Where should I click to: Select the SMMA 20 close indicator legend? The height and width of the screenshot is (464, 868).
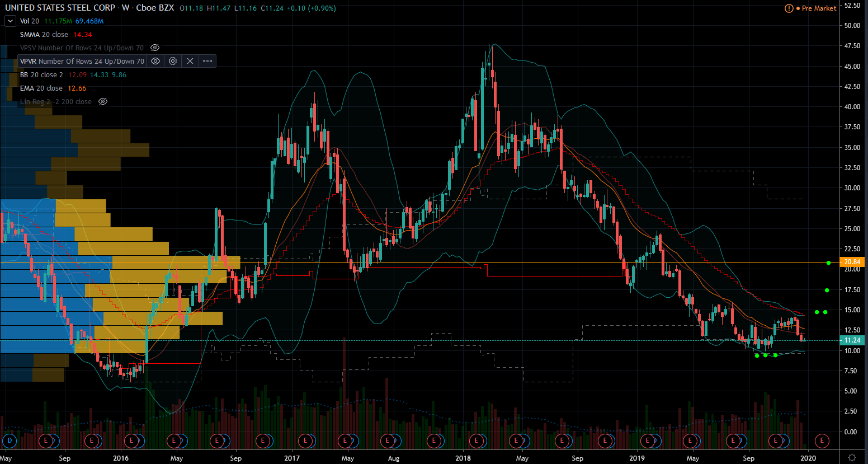point(44,34)
